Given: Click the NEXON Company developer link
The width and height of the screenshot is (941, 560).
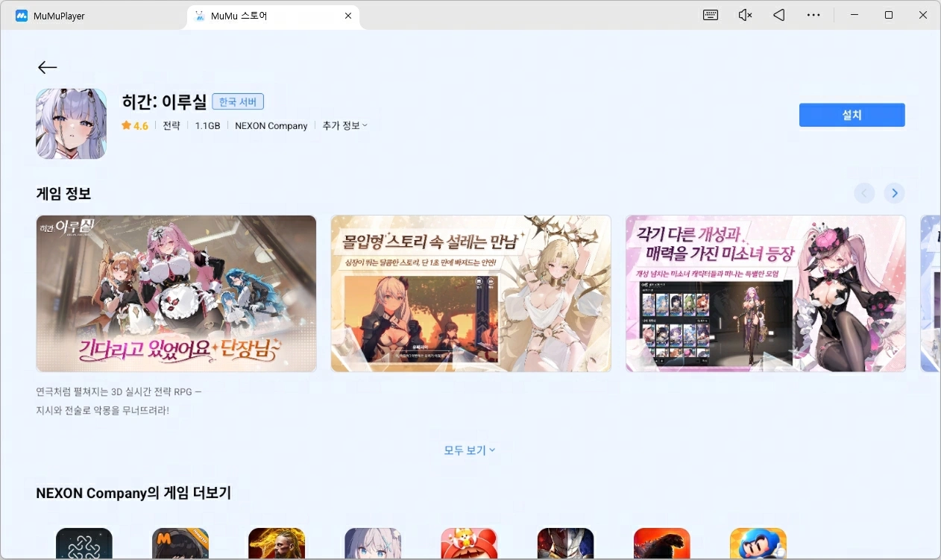Looking at the screenshot, I should (271, 126).
